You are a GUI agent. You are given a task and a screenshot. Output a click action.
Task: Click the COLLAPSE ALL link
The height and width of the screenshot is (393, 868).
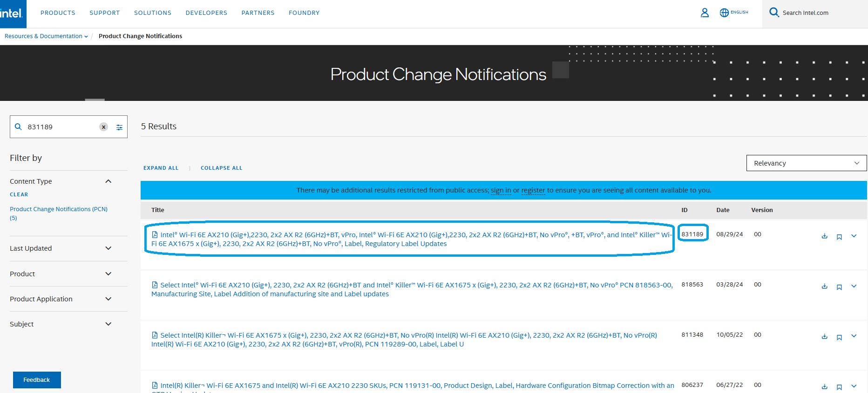click(222, 168)
